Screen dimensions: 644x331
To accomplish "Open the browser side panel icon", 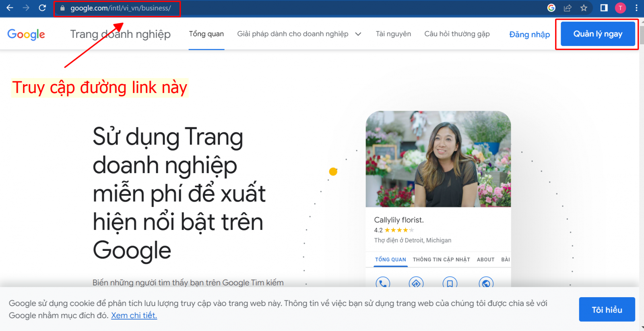I will click(604, 8).
